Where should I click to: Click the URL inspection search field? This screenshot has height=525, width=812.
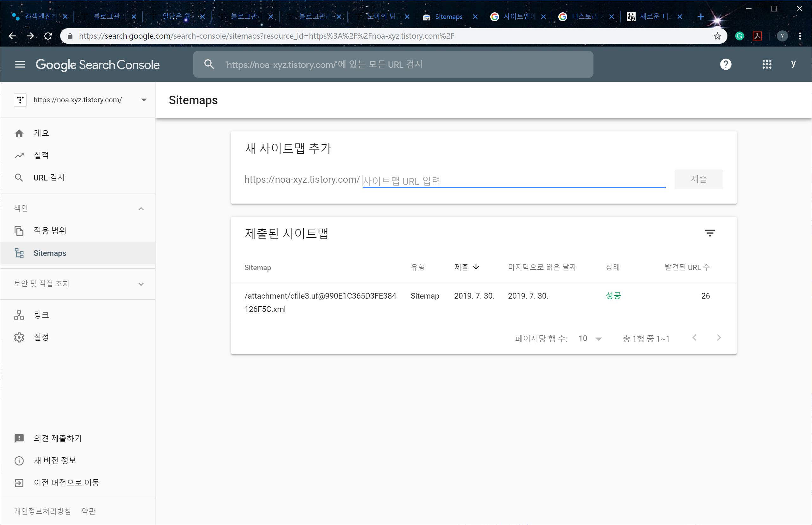point(393,64)
